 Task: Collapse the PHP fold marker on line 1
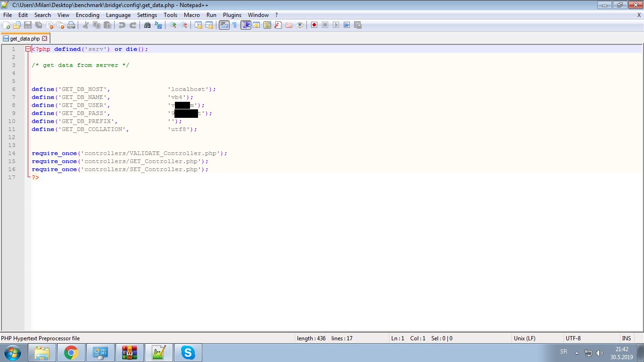click(28, 49)
